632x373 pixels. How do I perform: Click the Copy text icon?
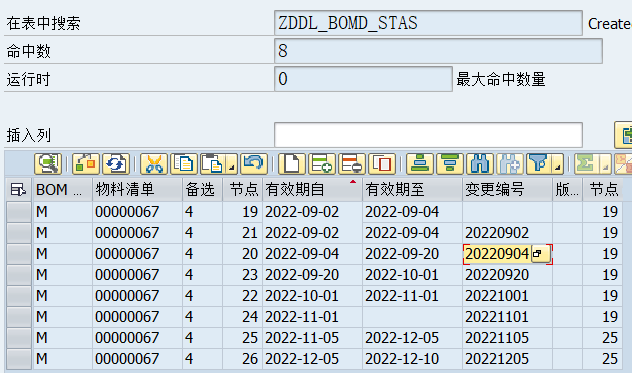click(x=184, y=164)
